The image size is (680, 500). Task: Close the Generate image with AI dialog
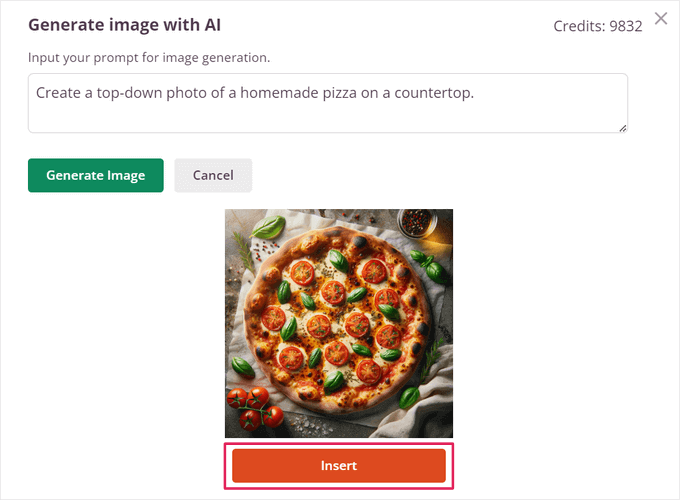[x=660, y=18]
